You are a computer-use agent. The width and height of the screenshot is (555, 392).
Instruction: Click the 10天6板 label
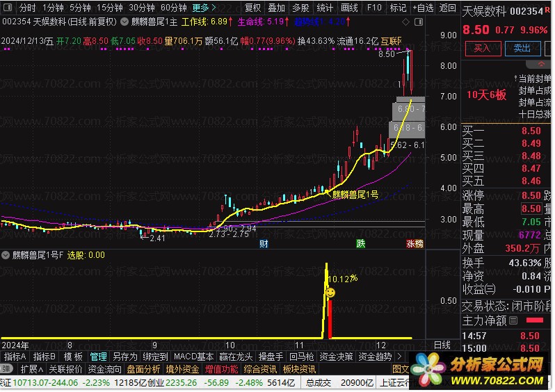(486, 95)
